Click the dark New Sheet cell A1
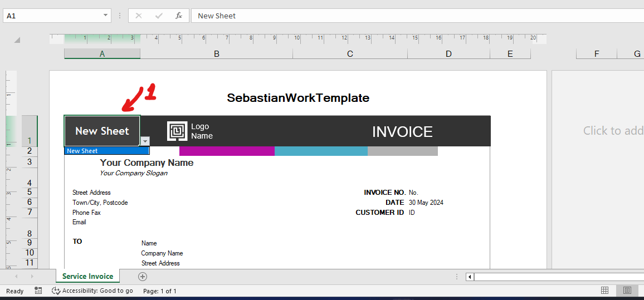 pos(103,131)
